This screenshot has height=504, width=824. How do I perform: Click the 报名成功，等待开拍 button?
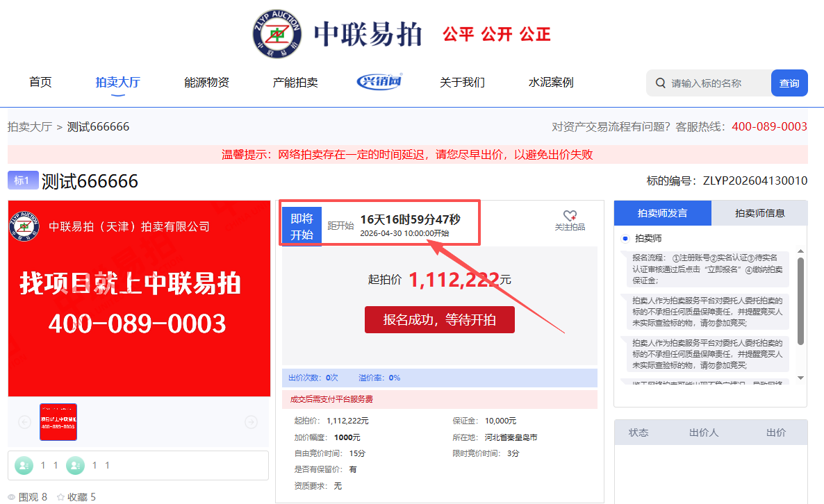click(x=439, y=320)
